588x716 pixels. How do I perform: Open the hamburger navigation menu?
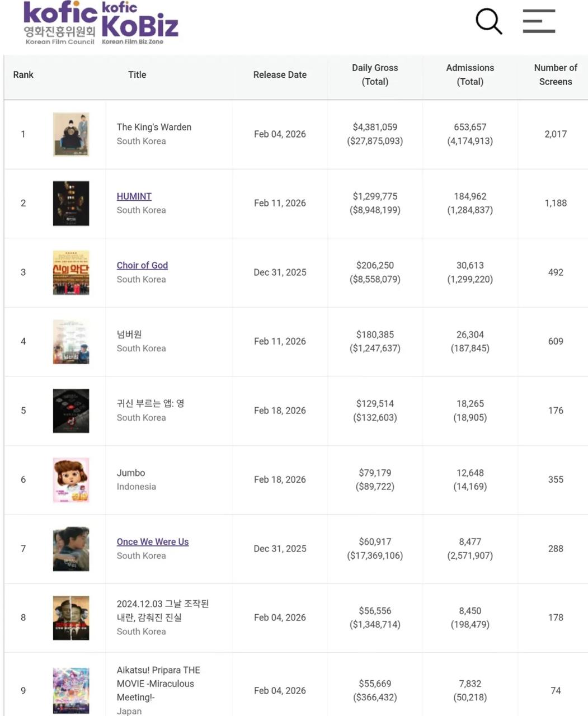tap(538, 21)
